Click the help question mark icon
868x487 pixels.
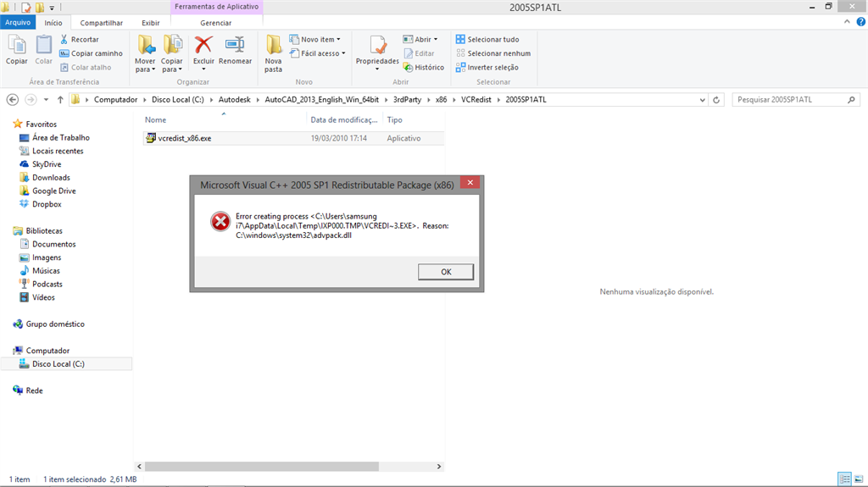tap(861, 22)
